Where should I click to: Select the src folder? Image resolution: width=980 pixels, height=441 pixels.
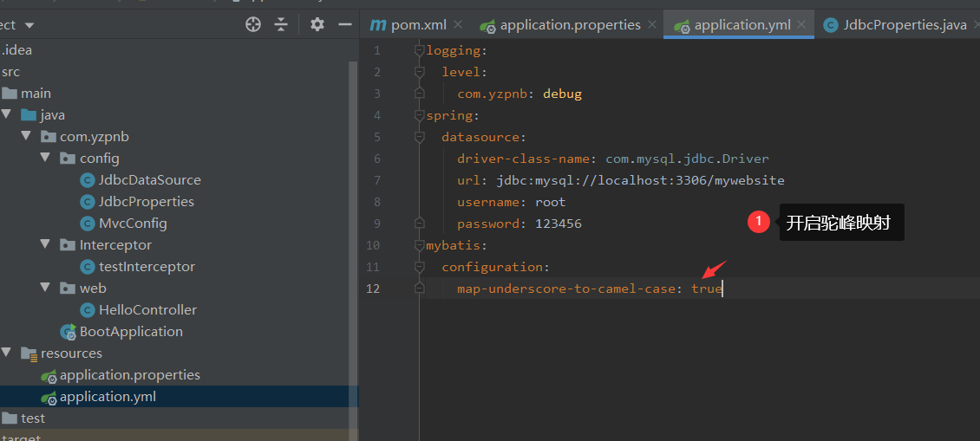pyautogui.click(x=10, y=72)
